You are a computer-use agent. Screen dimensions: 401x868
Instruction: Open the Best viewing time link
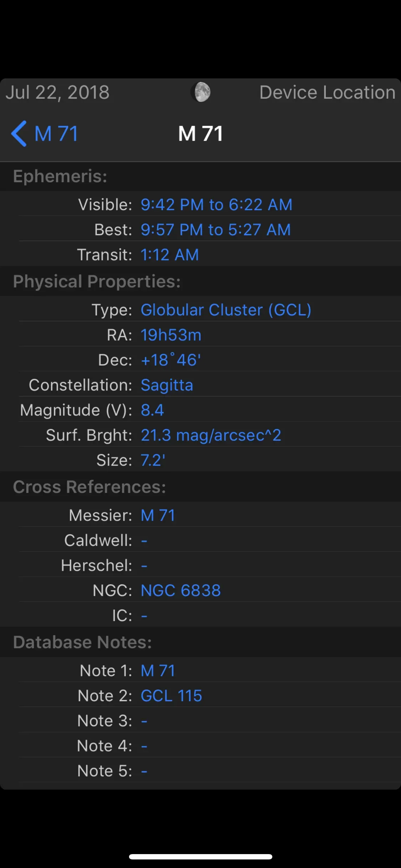pyautogui.click(x=215, y=229)
